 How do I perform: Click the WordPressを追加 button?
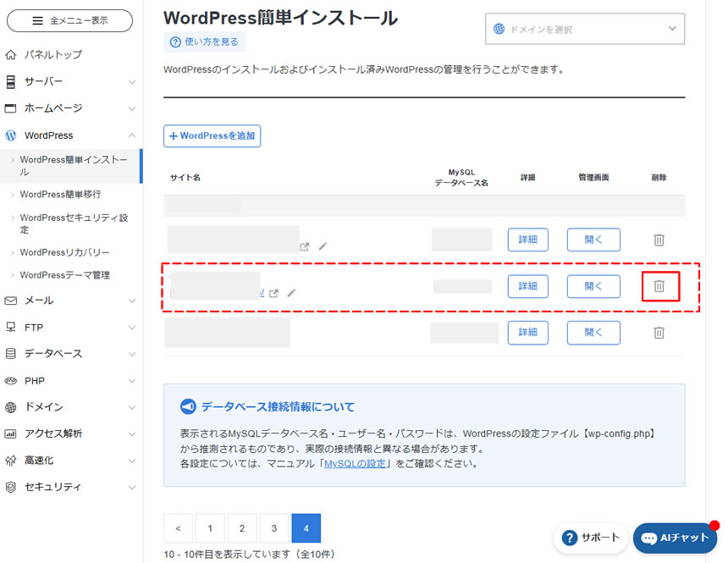coord(212,135)
